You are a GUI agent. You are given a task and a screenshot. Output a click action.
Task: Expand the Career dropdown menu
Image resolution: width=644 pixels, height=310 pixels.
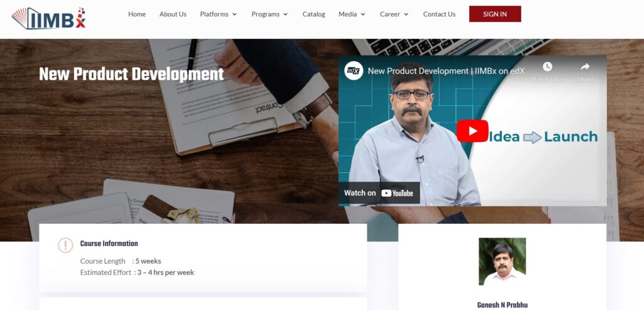point(394,14)
